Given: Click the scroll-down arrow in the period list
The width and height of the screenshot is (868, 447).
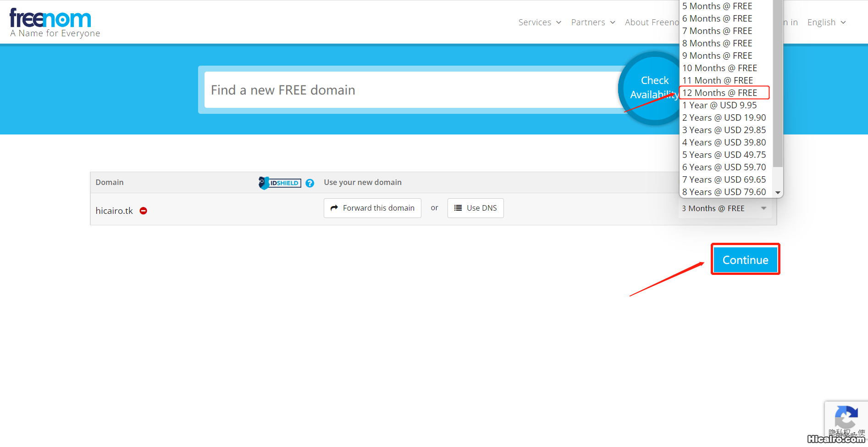Looking at the screenshot, I should coord(778,192).
